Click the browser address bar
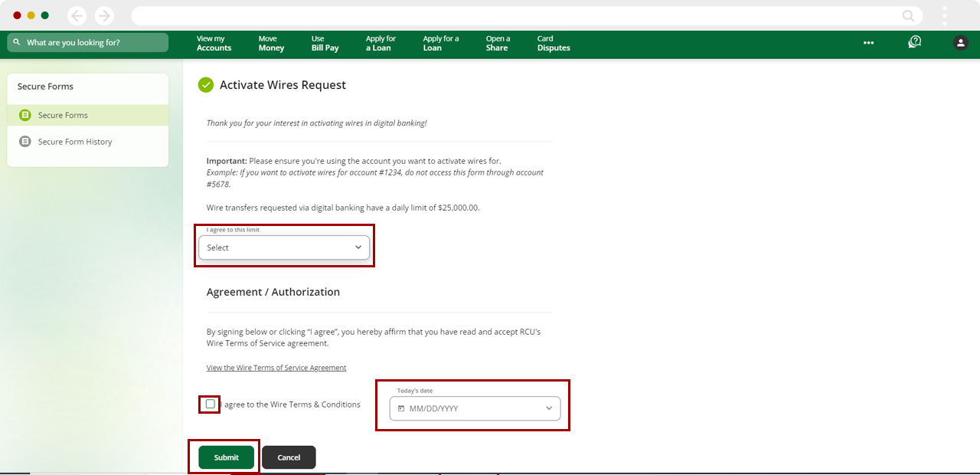This screenshot has height=475, width=980. (527, 15)
